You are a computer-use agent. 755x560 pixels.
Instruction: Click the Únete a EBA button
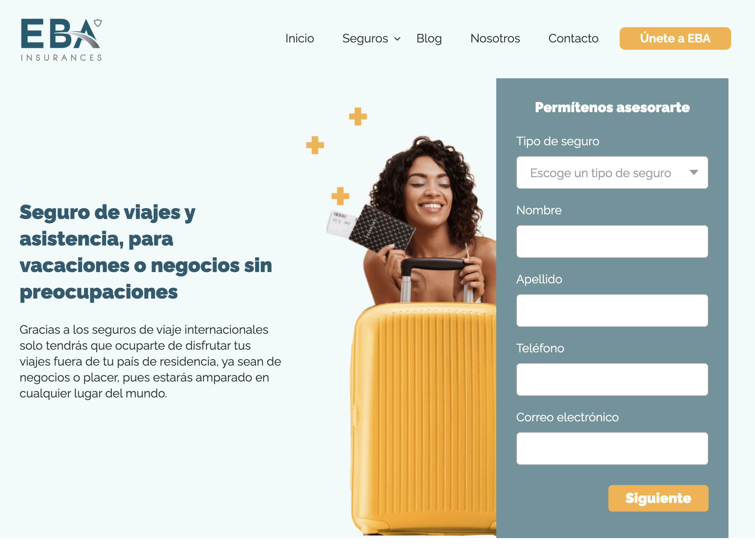(x=675, y=38)
